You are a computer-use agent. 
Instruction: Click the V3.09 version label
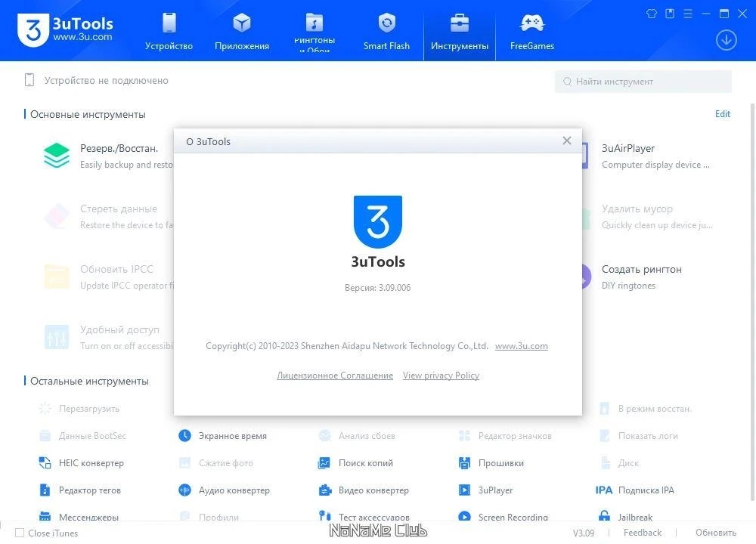pos(584,533)
